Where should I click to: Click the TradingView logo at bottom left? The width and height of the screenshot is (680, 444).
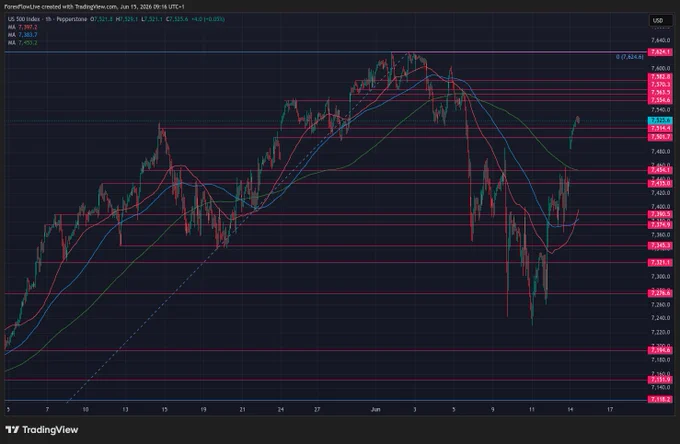(42, 430)
